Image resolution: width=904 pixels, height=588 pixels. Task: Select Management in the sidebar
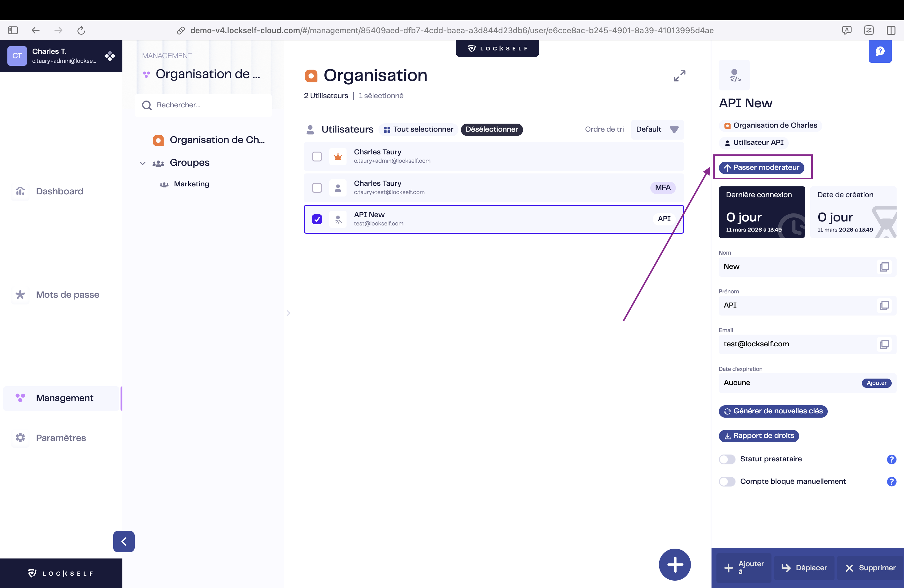[61, 398]
